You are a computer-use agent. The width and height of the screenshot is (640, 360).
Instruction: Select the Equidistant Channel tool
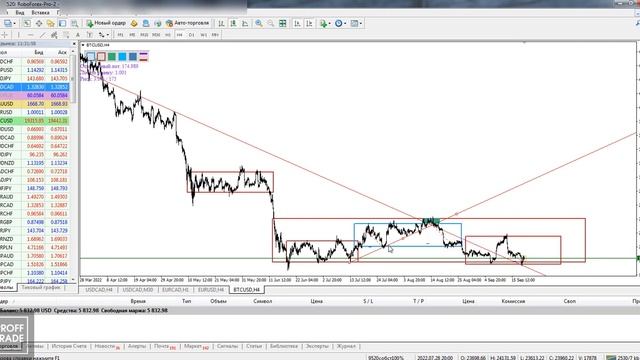point(54,35)
